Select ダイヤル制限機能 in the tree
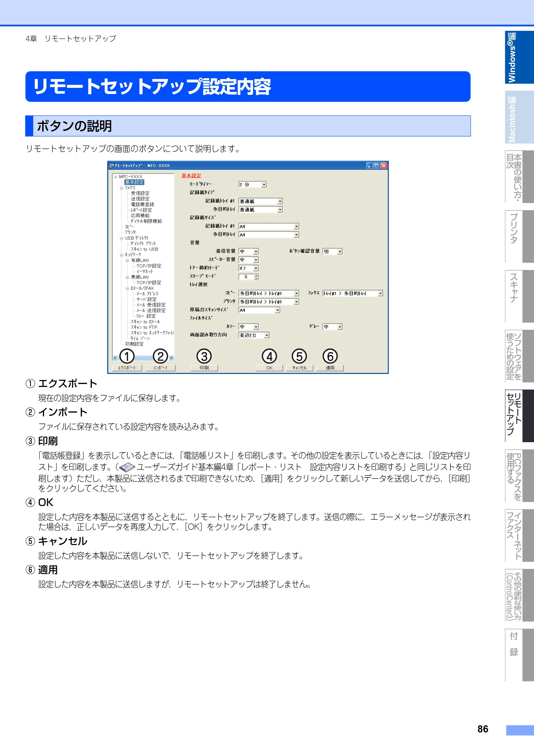The width and height of the screenshot is (534, 756). pos(146,221)
